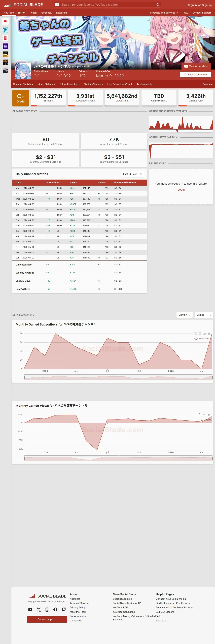215x644 pixels.
Task: Select the Instagram platform tab
Action: coord(61,13)
